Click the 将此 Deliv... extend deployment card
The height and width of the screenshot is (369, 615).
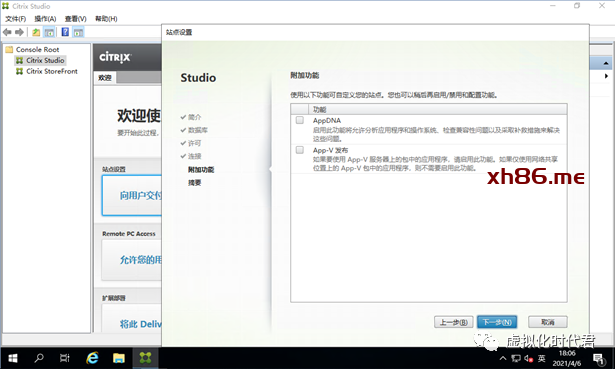pyautogui.click(x=132, y=318)
